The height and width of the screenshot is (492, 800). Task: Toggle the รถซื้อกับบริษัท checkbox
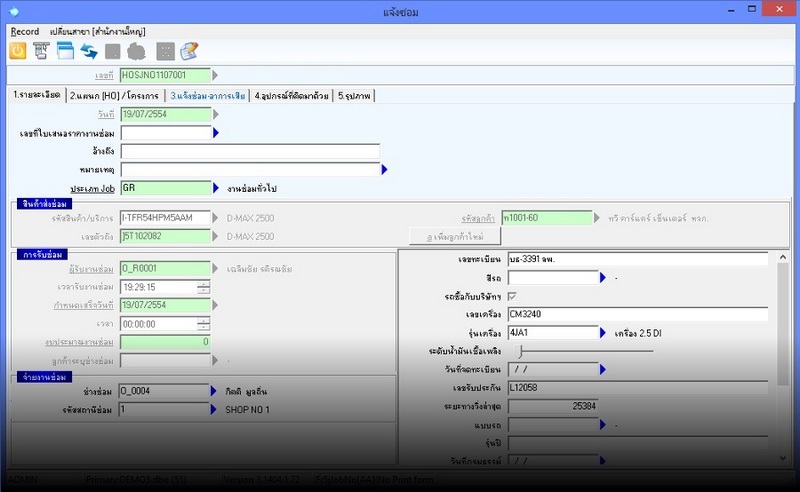click(x=513, y=296)
